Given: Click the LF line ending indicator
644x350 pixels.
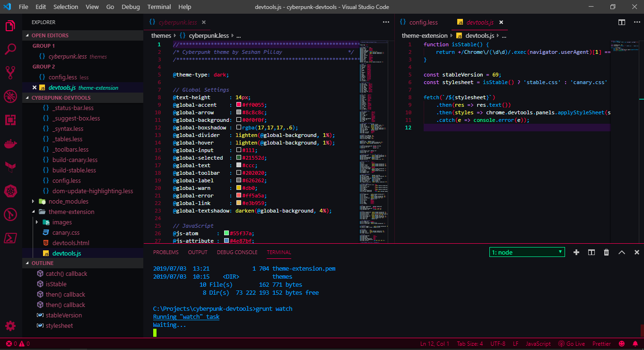Looking at the screenshot, I should point(516,344).
